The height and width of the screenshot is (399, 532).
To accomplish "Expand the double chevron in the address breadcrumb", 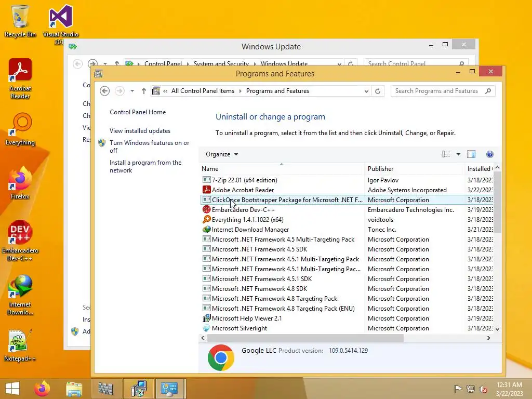I will (165, 91).
